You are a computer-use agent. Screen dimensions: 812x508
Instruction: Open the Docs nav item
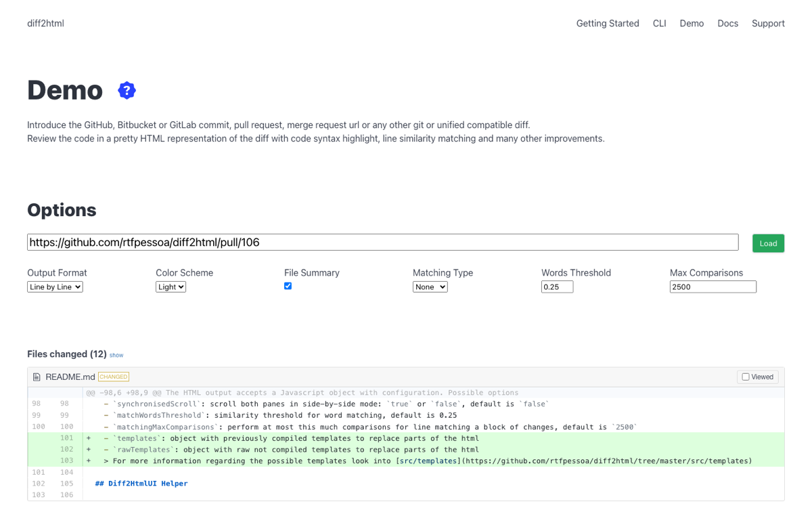[728, 23]
